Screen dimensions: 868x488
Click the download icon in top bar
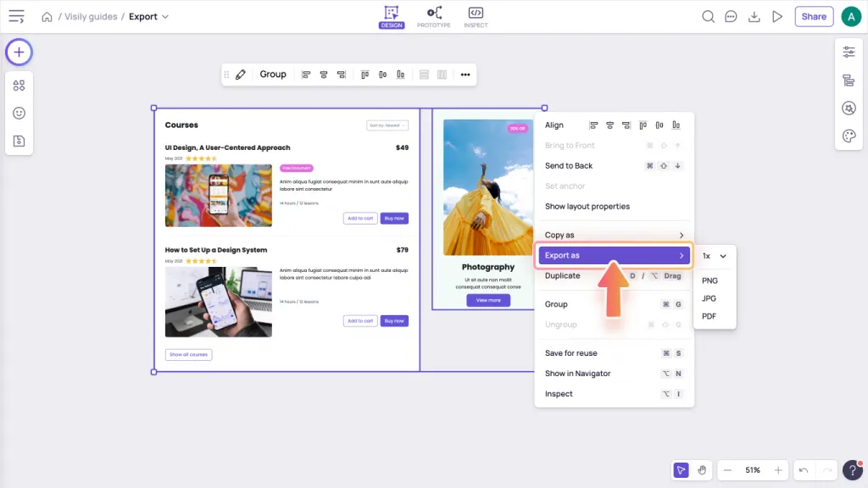(754, 17)
